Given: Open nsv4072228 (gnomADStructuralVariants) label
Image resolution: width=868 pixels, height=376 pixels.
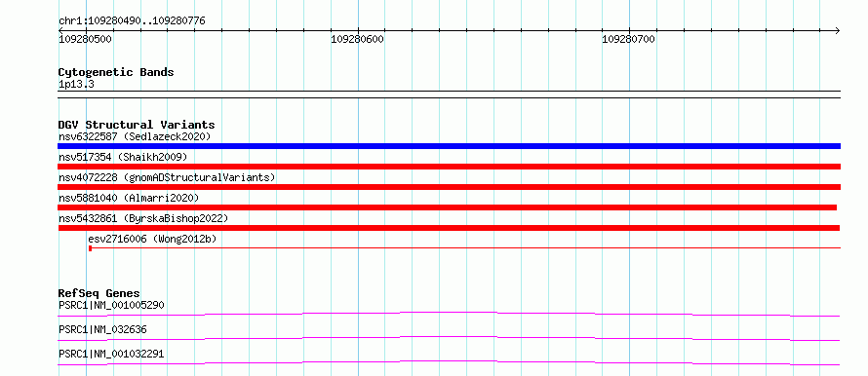Looking at the screenshot, I should [167, 177].
